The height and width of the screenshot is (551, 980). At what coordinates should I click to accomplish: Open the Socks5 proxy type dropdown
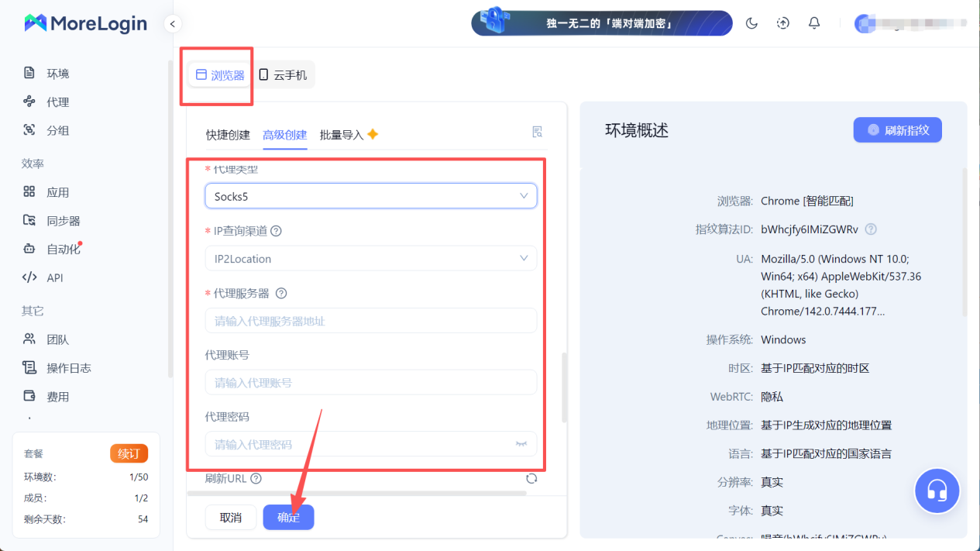tap(370, 195)
